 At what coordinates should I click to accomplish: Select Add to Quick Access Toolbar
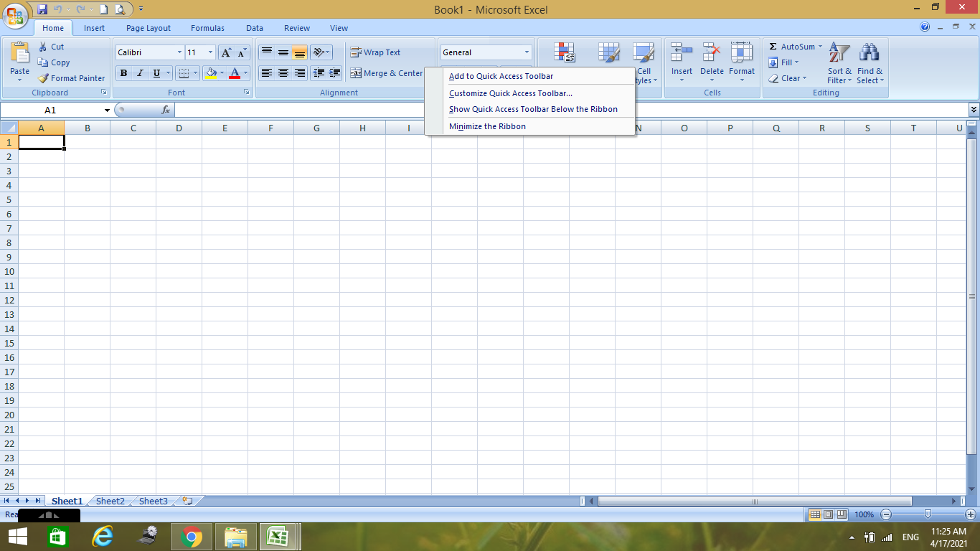(501, 76)
